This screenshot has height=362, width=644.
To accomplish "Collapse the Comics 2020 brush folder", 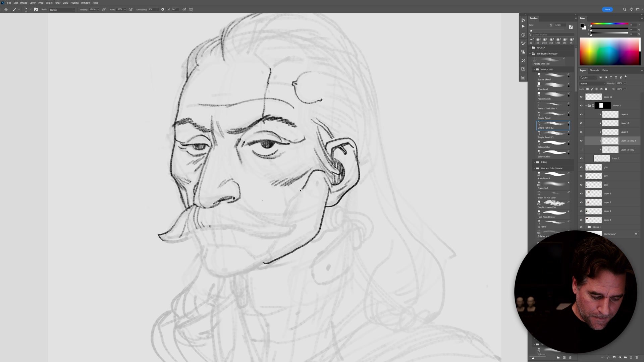I will (x=534, y=69).
